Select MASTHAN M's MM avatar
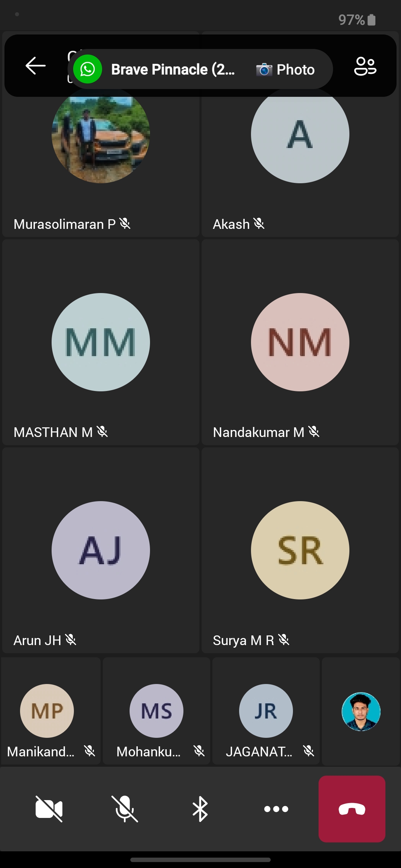This screenshot has width=401, height=868. tap(101, 342)
